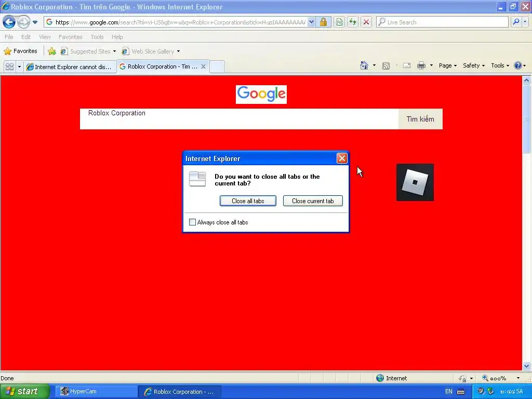Click the Add to Favorites bar icon
The height and width of the screenshot is (399, 532).
click(x=52, y=51)
